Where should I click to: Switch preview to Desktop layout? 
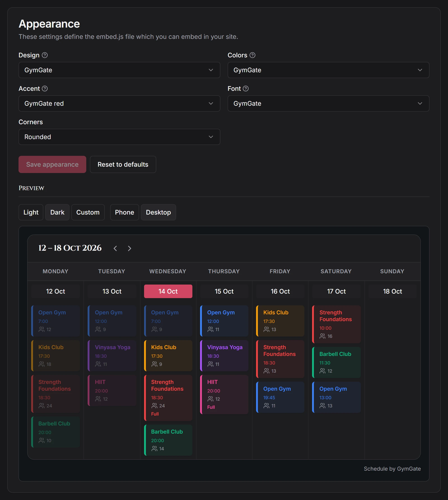[158, 212]
